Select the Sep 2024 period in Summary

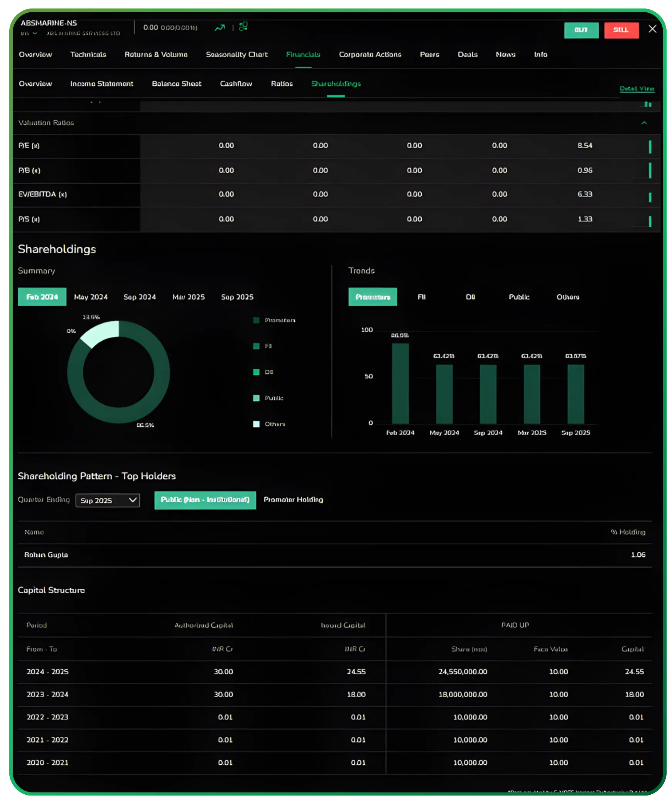point(139,297)
